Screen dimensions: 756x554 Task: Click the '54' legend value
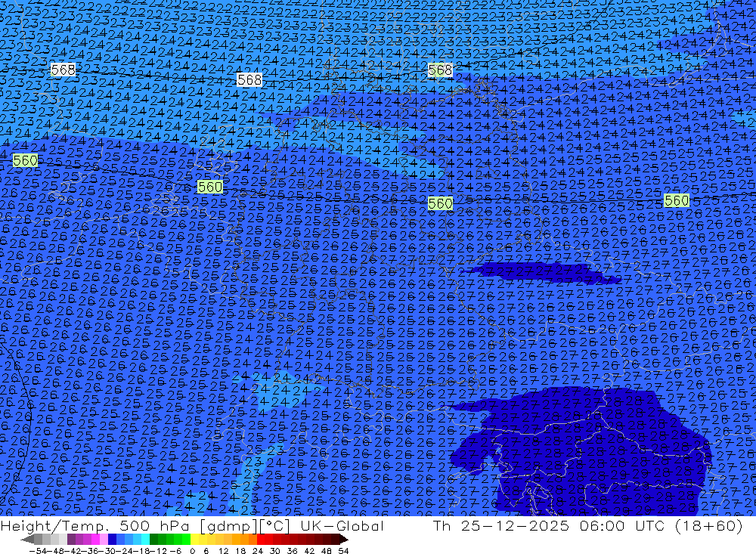click(x=343, y=551)
